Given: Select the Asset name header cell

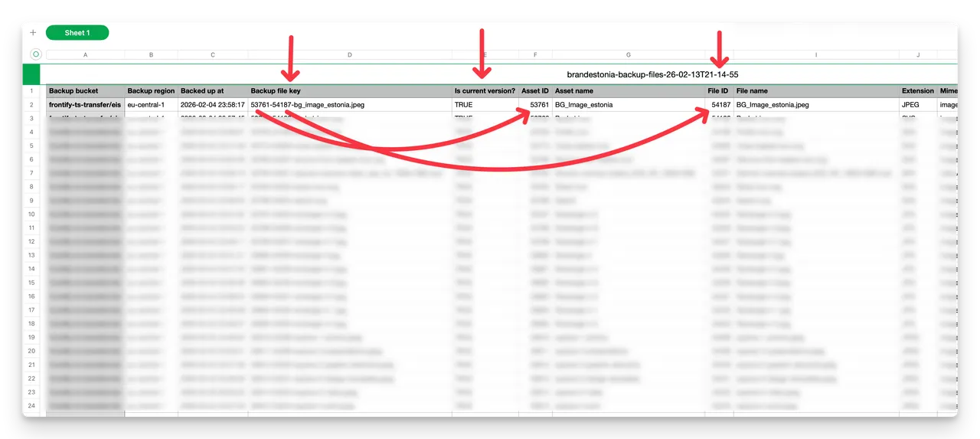Looking at the screenshot, I should [x=629, y=91].
